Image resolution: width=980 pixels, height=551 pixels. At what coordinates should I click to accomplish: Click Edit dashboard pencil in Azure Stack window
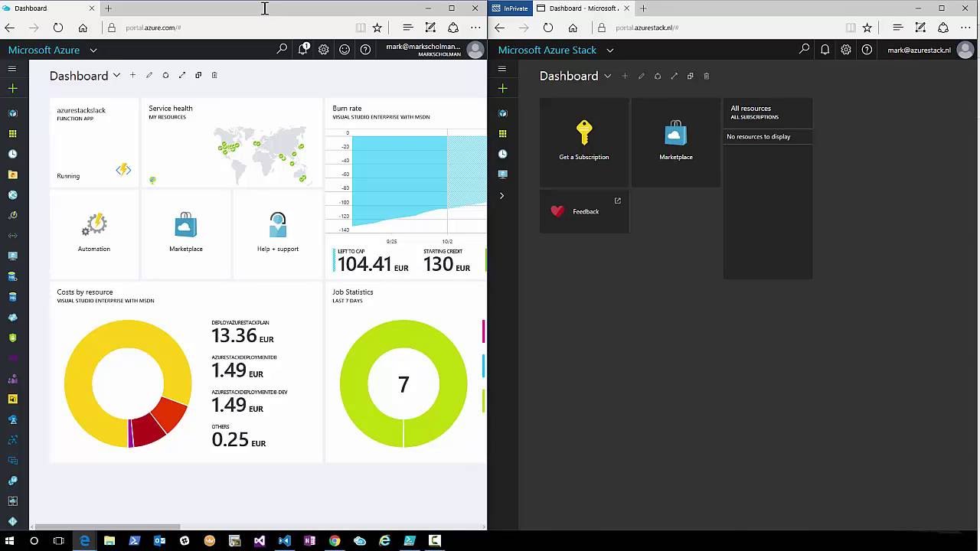[x=641, y=76]
